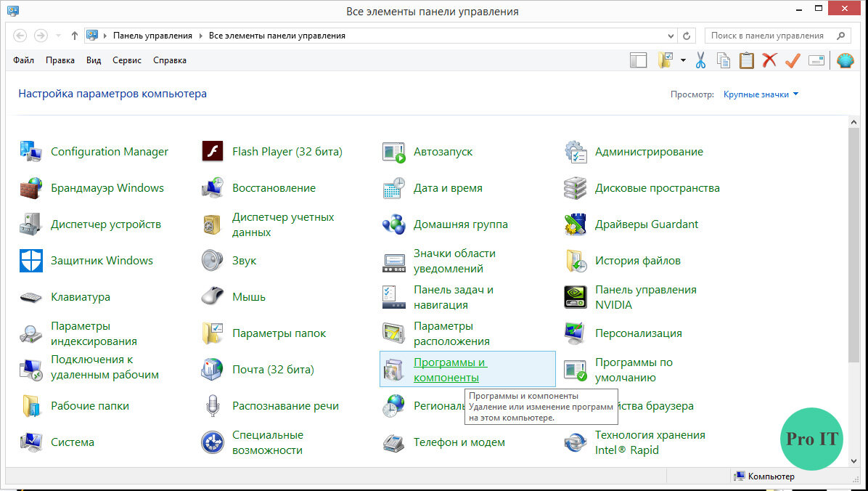Click the Восстановление icon

212,188
